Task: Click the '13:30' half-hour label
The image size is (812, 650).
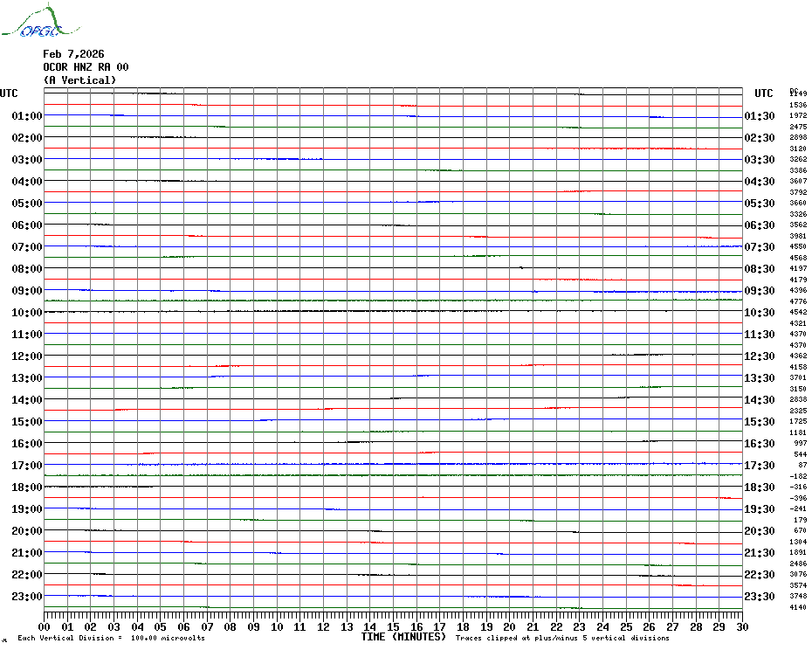Action: point(760,378)
